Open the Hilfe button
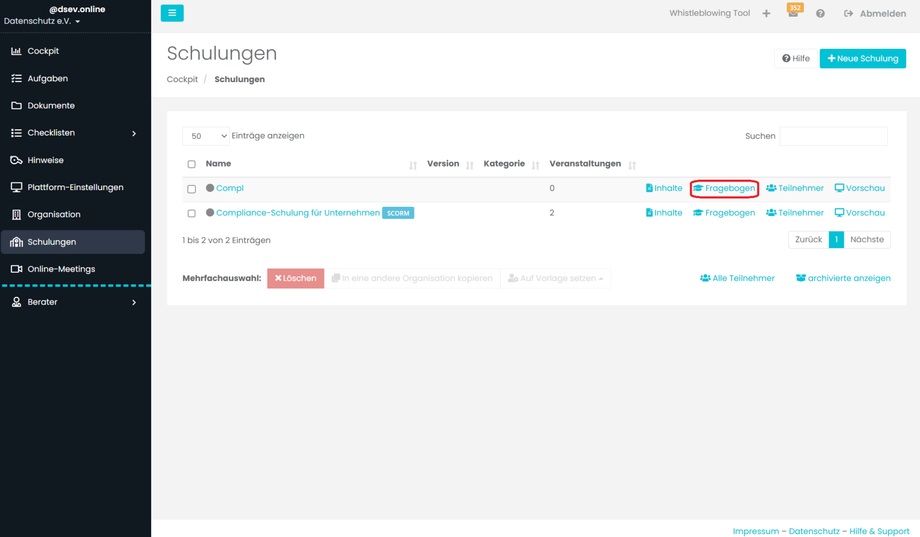 pyautogui.click(x=796, y=59)
